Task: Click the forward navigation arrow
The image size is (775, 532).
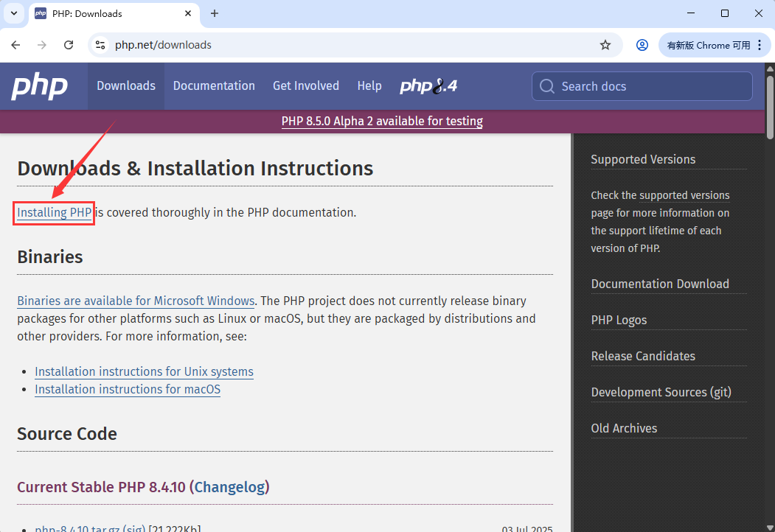Action: (x=42, y=45)
